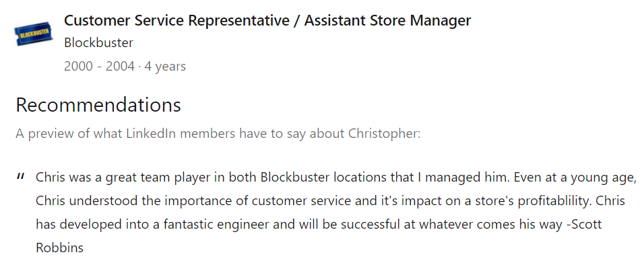
Task: Click the 4 years duration text
Action: point(165,66)
